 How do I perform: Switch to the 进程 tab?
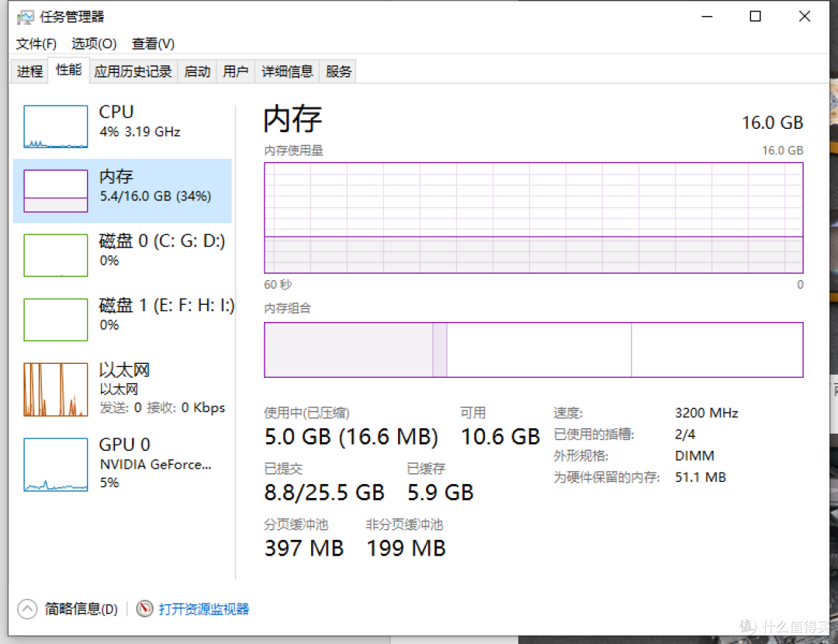pyautogui.click(x=29, y=71)
